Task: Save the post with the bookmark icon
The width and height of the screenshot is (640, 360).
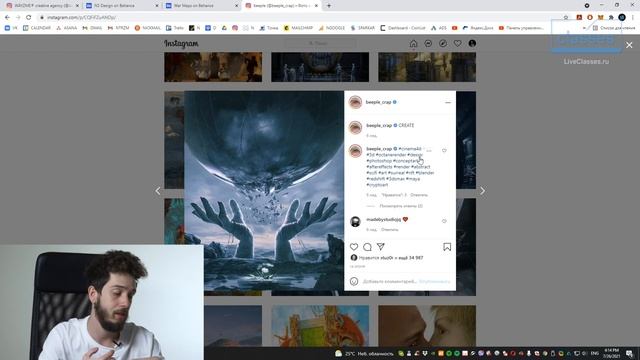Action: point(447,247)
